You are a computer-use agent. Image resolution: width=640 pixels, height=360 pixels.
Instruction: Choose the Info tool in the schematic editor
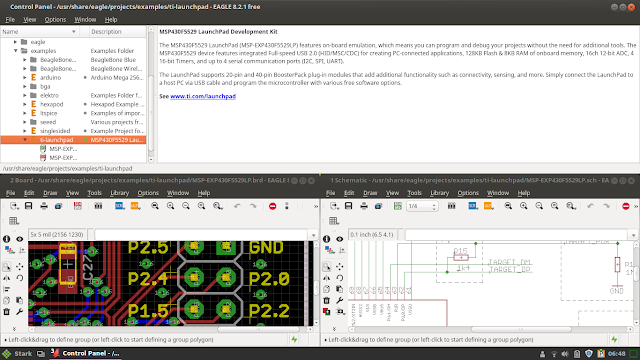click(327, 239)
